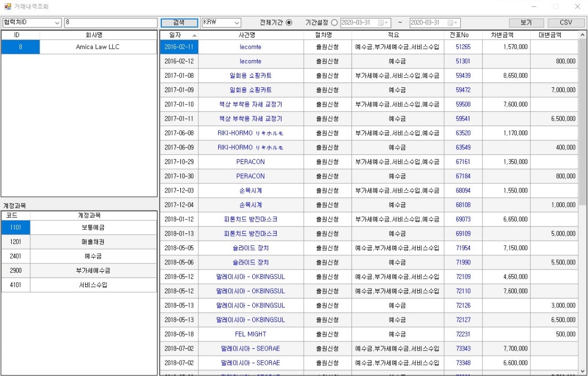The height and width of the screenshot is (376, 588).
Task: Select ID cell 8 in company list
Action: tap(20, 47)
